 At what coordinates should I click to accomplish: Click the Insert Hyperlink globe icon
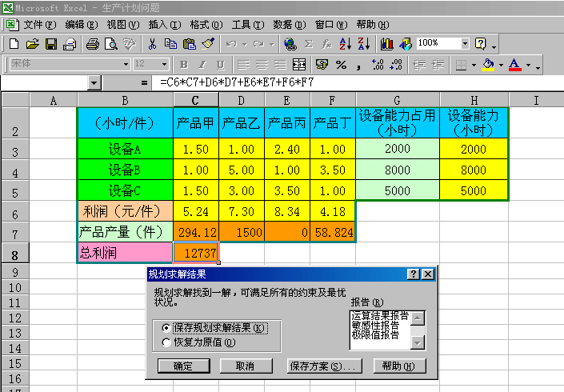click(x=290, y=44)
